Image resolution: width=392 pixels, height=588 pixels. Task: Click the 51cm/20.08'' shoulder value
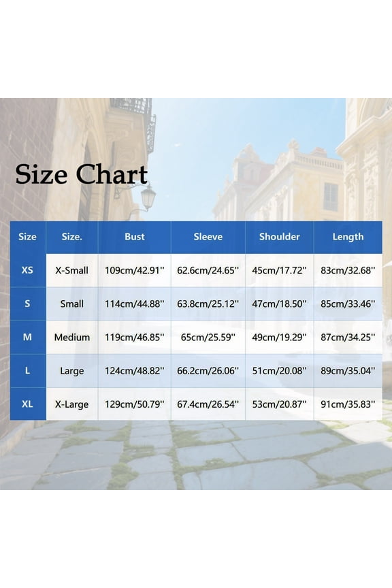tap(280, 370)
